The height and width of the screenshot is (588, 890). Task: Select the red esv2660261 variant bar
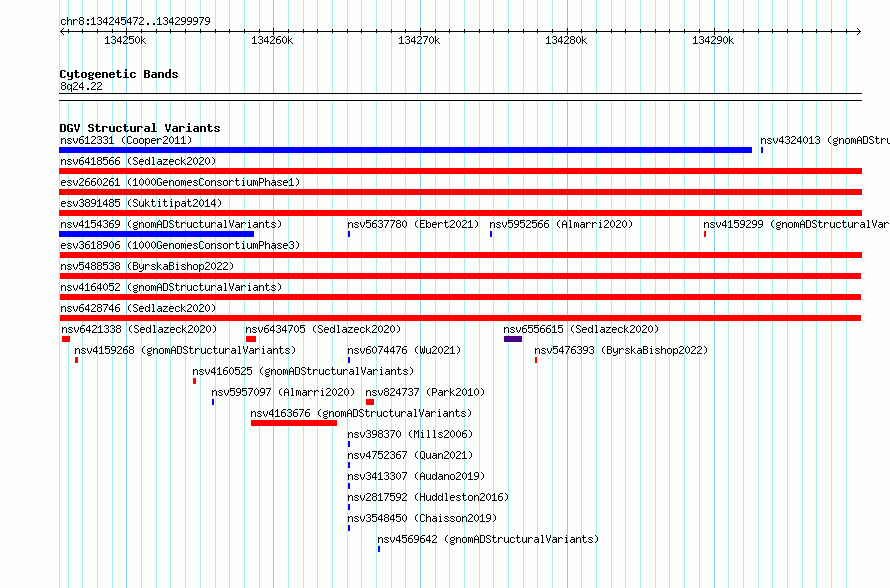[460, 192]
